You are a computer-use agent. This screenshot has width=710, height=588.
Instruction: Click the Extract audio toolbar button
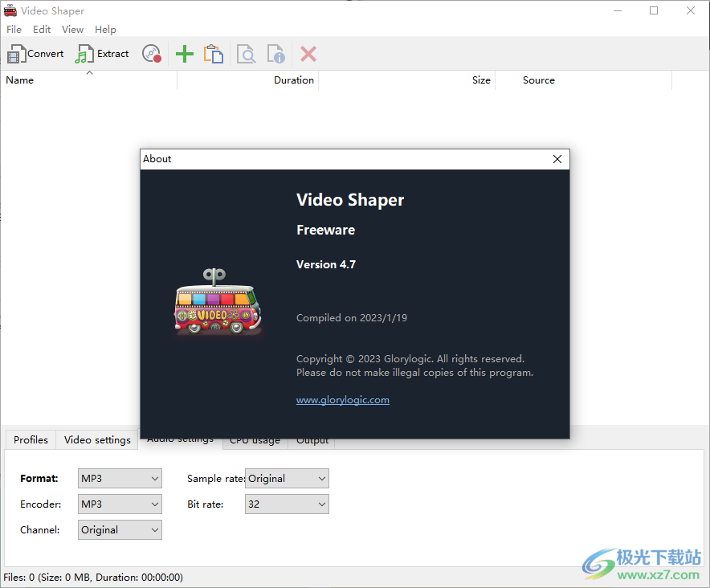(102, 54)
